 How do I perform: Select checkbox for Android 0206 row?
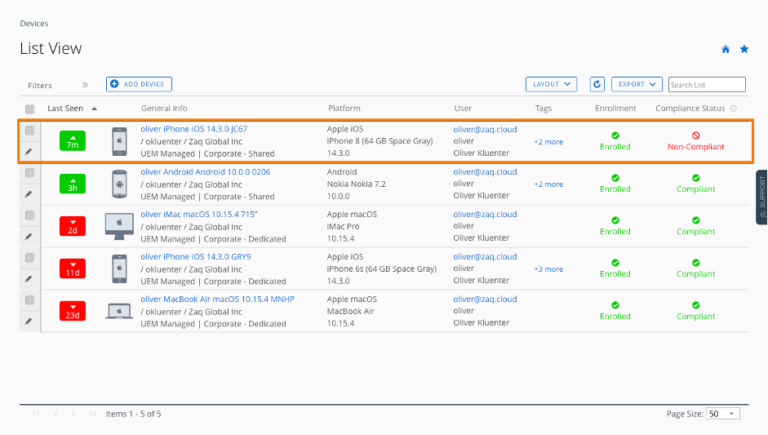click(x=30, y=173)
